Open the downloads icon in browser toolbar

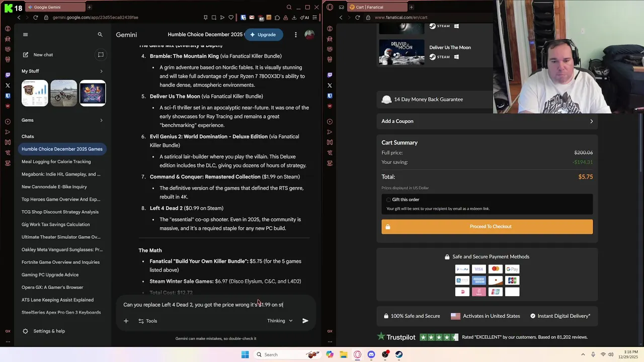(x=294, y=18)
